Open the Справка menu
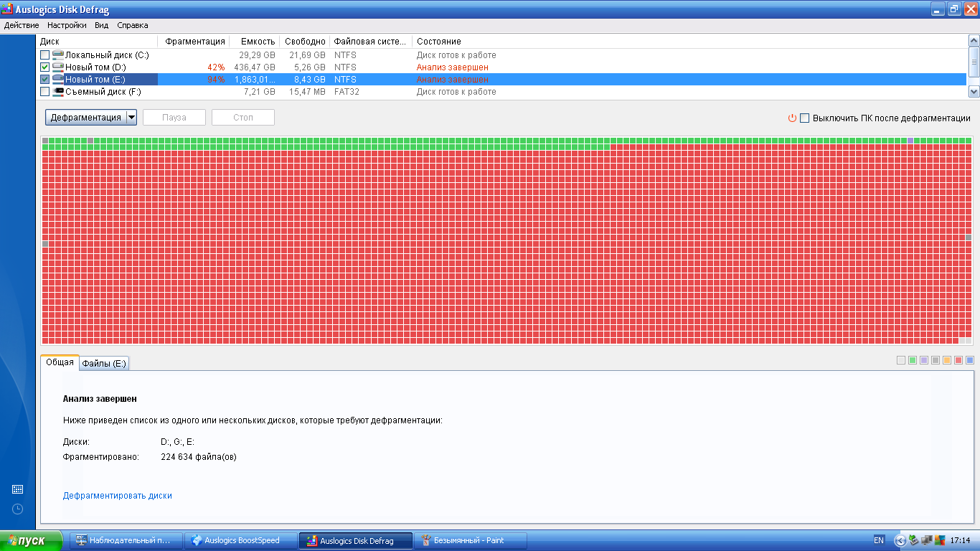The height and width of the screenshot is (551, 980). click(133, 25)
